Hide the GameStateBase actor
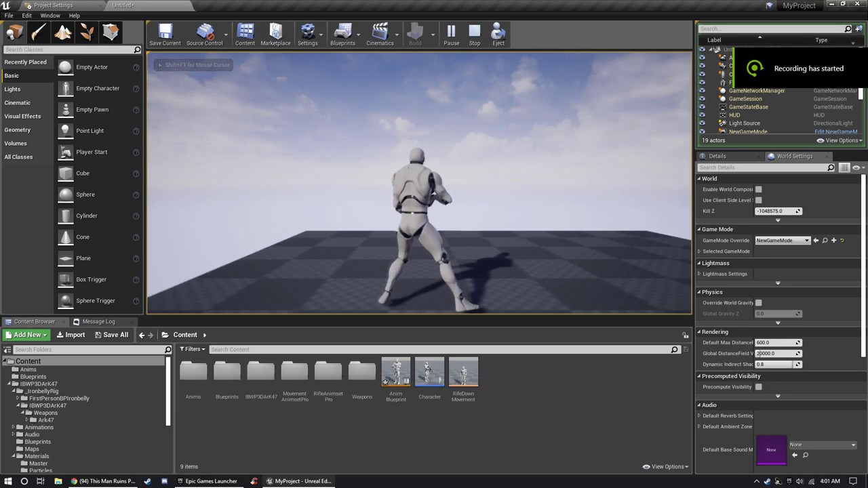Image resolution: width=868 pixels, height=488 pixels. pos(702,107)
